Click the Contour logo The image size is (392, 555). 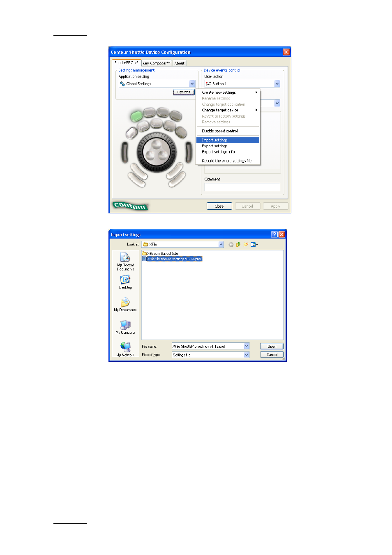[130, 206]
